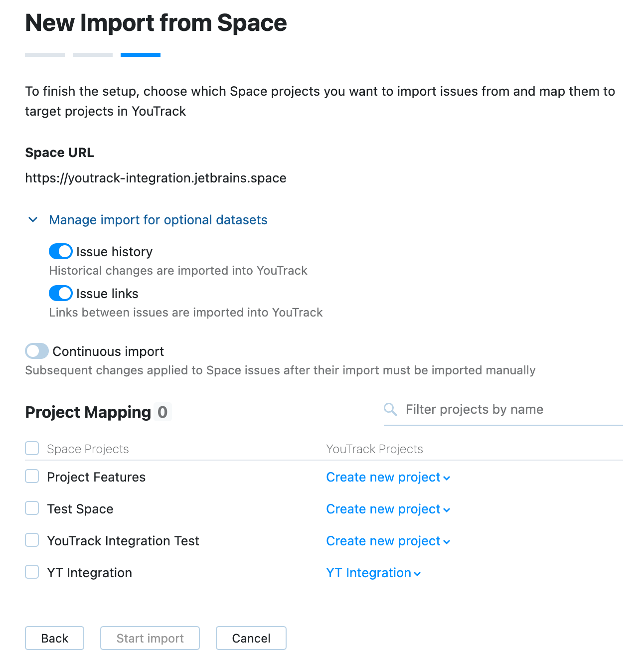Check the select-all Space Projects checkbox

click(31, 448)
